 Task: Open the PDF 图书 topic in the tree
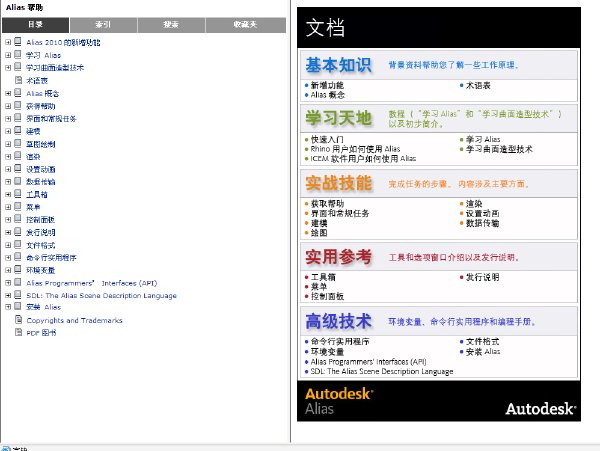tap(41, 333)
